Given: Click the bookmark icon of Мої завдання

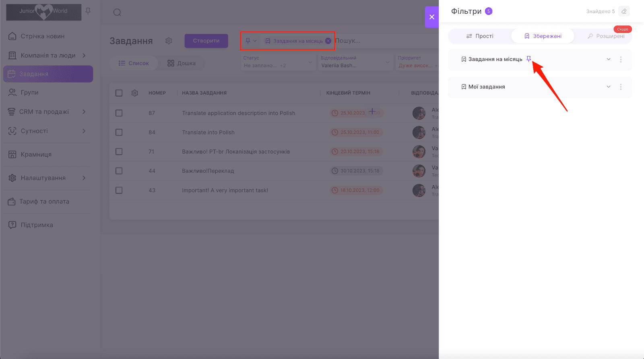Looking at the screenshot, I should tap(464, 87).
